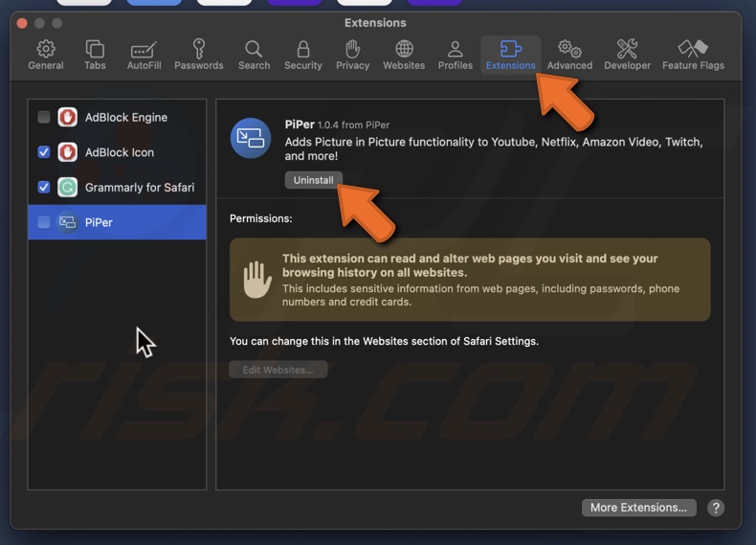This screenshot has height=545, width=756.
Task: Click the PiPer icon in sidebar
Action: (x=68, y=222)
